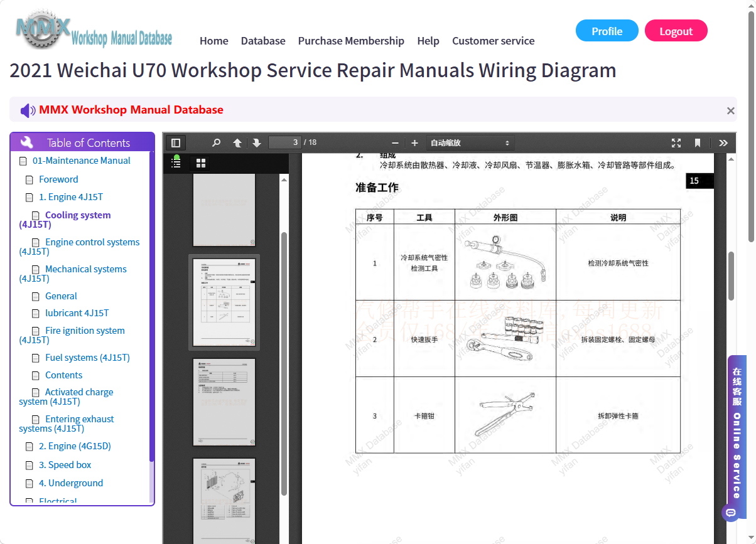This screenshot has width=756, height=544.
Task: Open the 自动缩放 zoom dropdown
Action: pyautogui.click(x=470, y=143)
